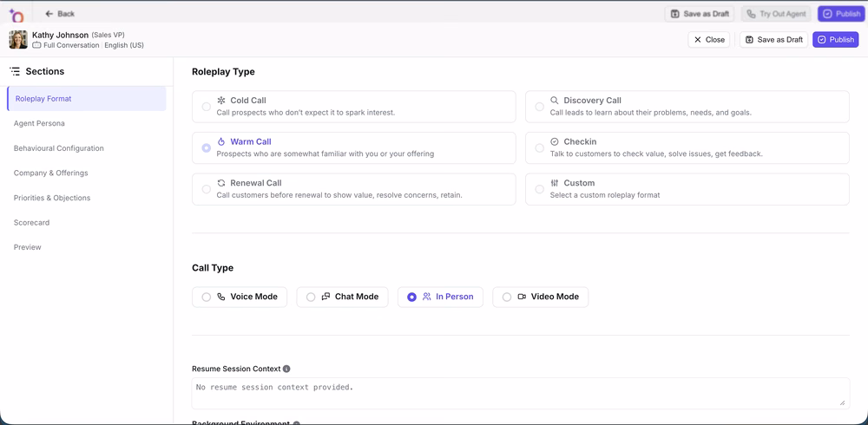Screen dimensions: 868x425
Task: Click the Discovery Call magnifier icon
Action: pos(554,101)
